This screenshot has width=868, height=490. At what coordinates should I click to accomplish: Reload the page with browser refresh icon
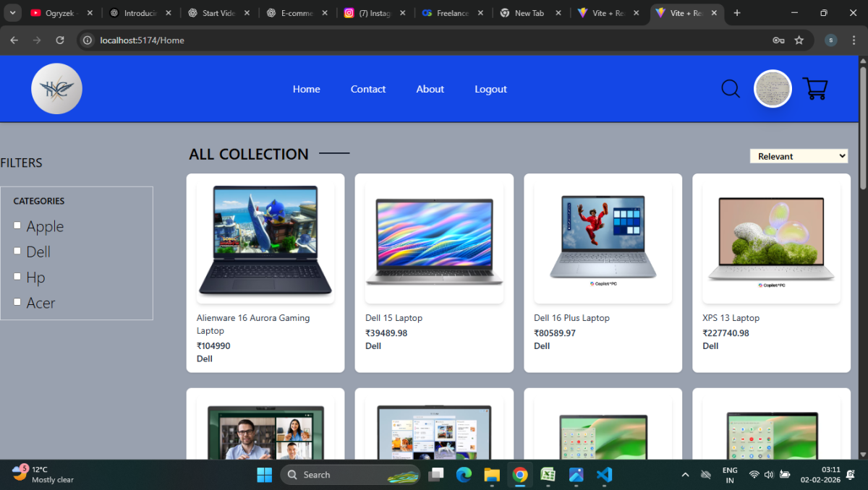tap(60, 40)
